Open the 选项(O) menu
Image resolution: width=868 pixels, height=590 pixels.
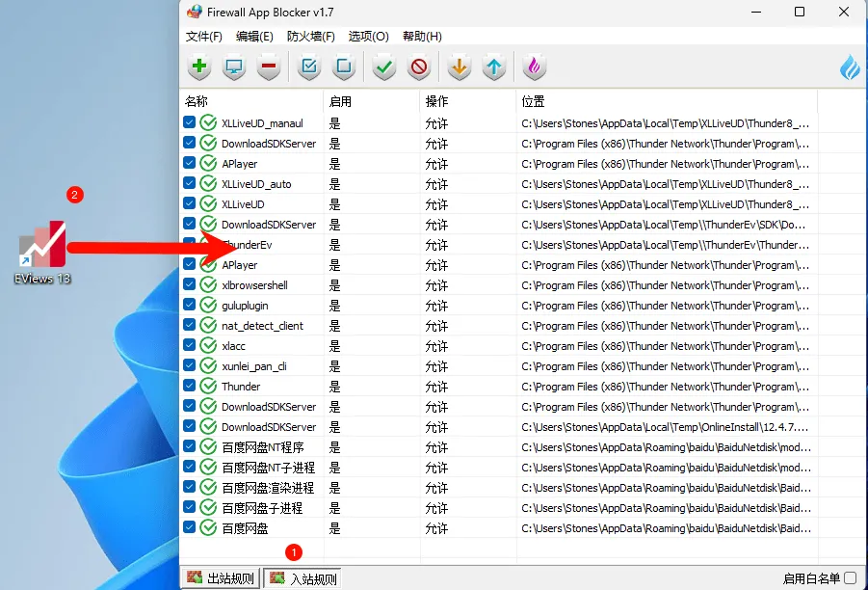click(x=369, y=37)
